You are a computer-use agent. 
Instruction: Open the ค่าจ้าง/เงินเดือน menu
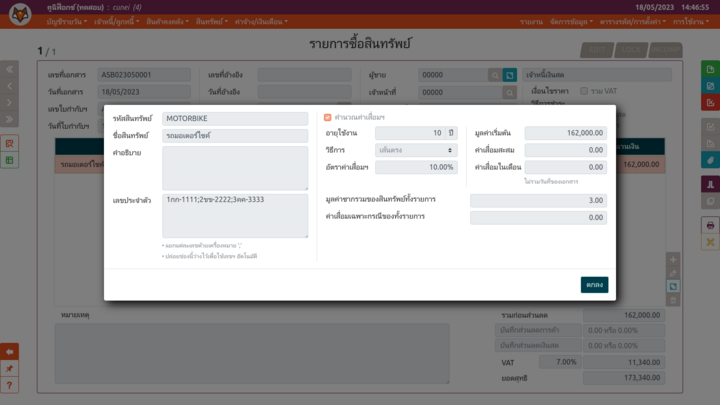[x=261, y=22]
